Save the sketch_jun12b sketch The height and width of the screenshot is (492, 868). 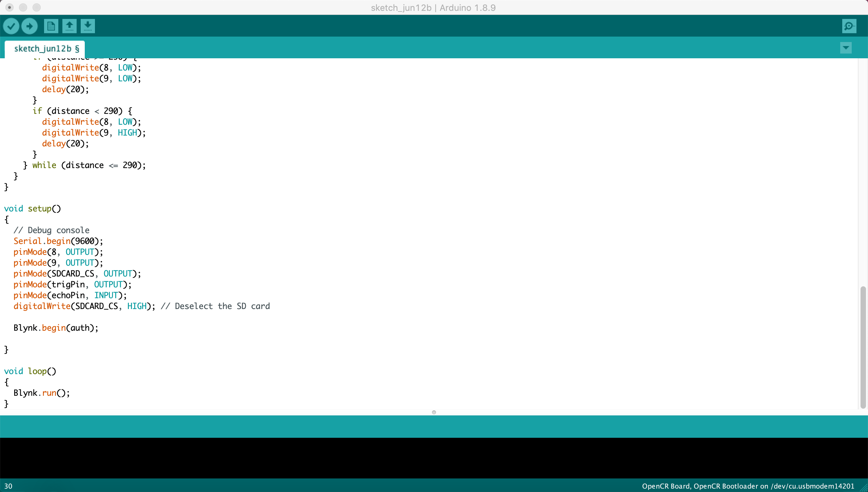(87, 26)
